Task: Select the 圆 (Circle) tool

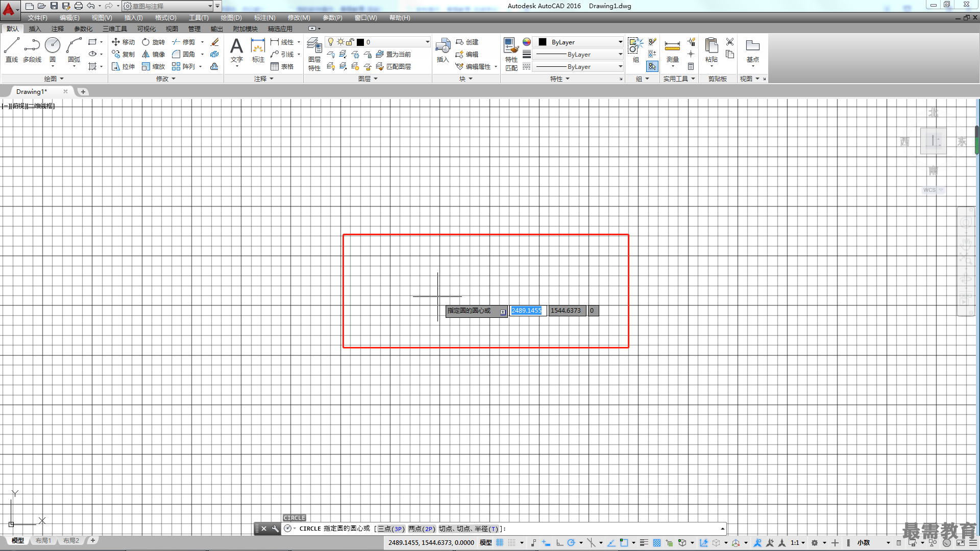Action: 53,50
